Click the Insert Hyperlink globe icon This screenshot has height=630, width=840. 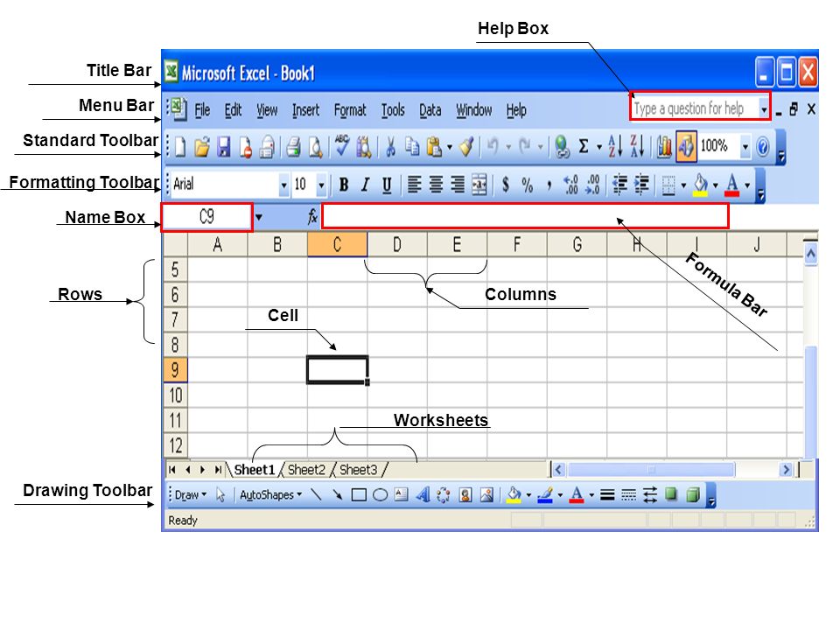point(562,146)
